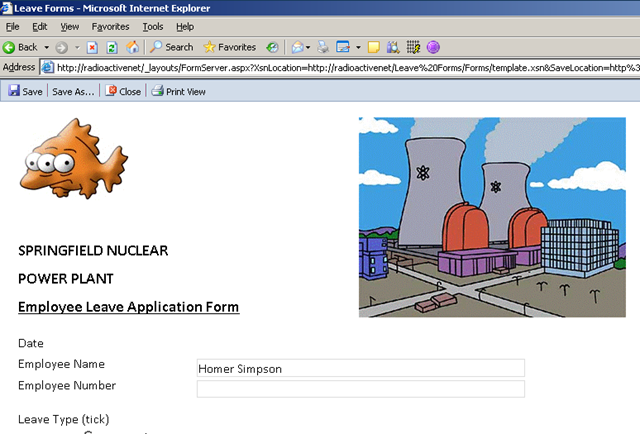Click the Internet Explorer icon in title bar
640x434 pixels.
6,8
